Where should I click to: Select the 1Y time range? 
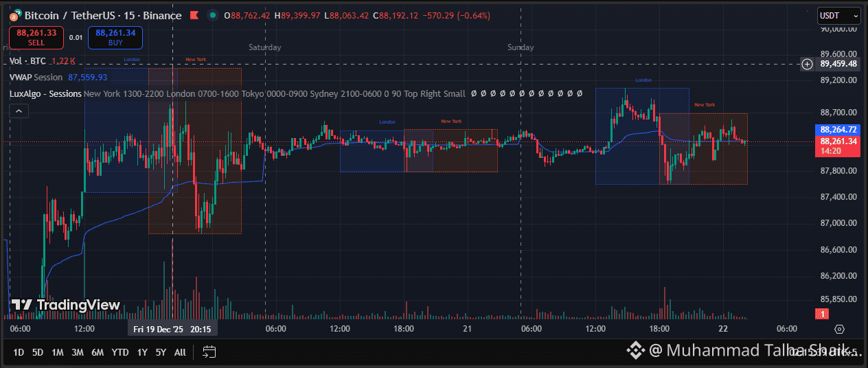coord(142,352)
